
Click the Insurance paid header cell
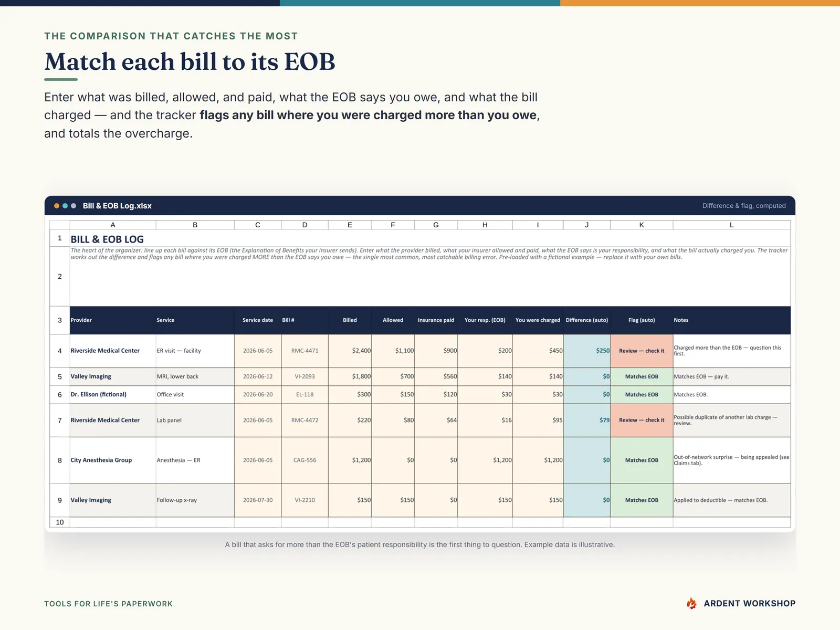pyautogui.click(x=436, y=320)
